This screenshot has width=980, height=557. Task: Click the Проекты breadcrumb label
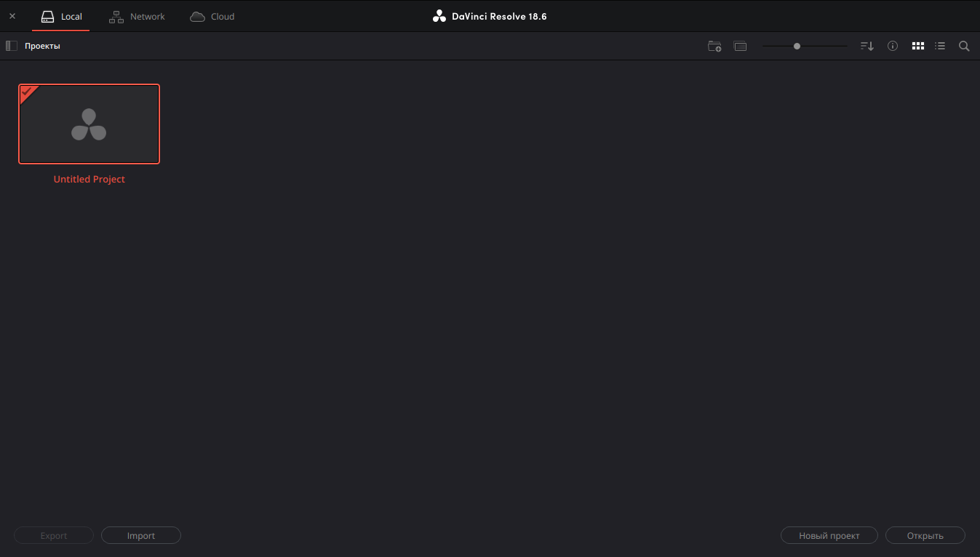tap(42, 46)
